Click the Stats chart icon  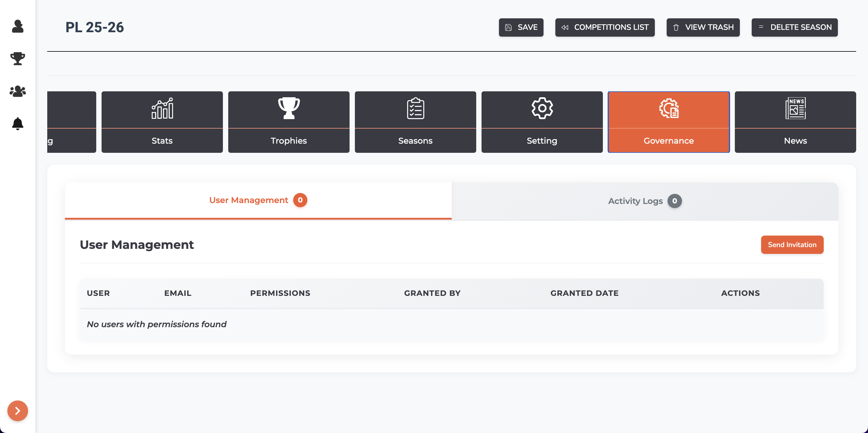[162, 108]
